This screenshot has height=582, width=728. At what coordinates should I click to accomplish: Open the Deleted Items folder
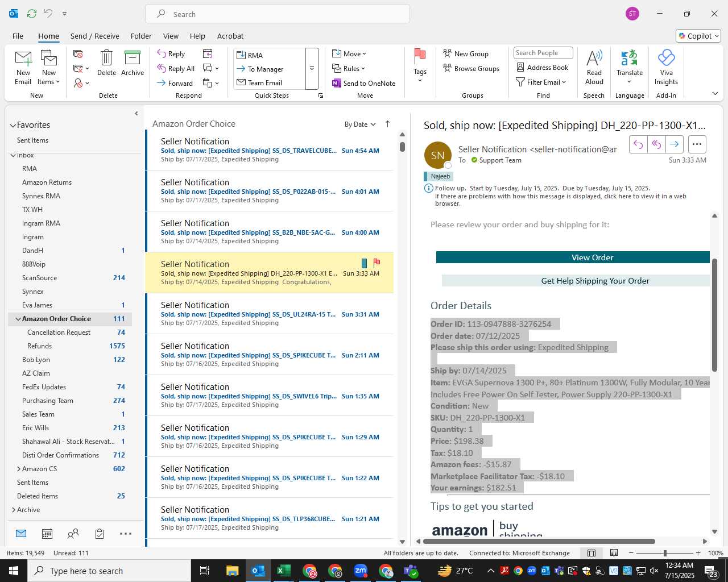71,496
